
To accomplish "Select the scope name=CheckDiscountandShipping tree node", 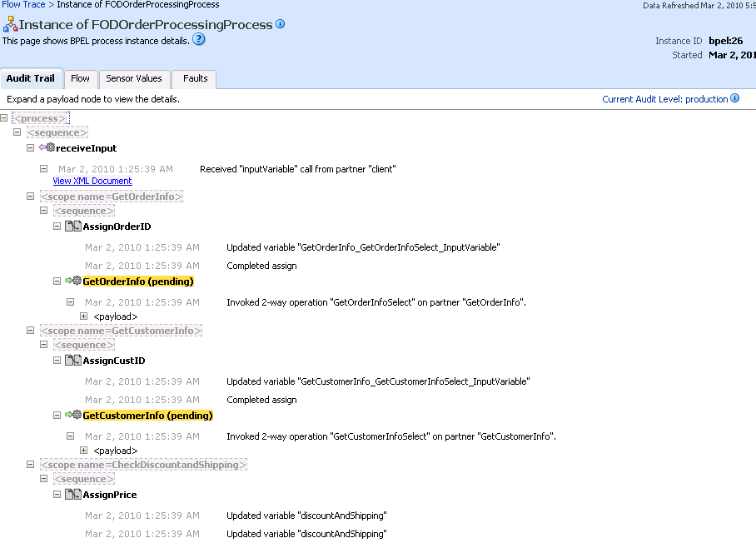I will (x=143, y=464).
